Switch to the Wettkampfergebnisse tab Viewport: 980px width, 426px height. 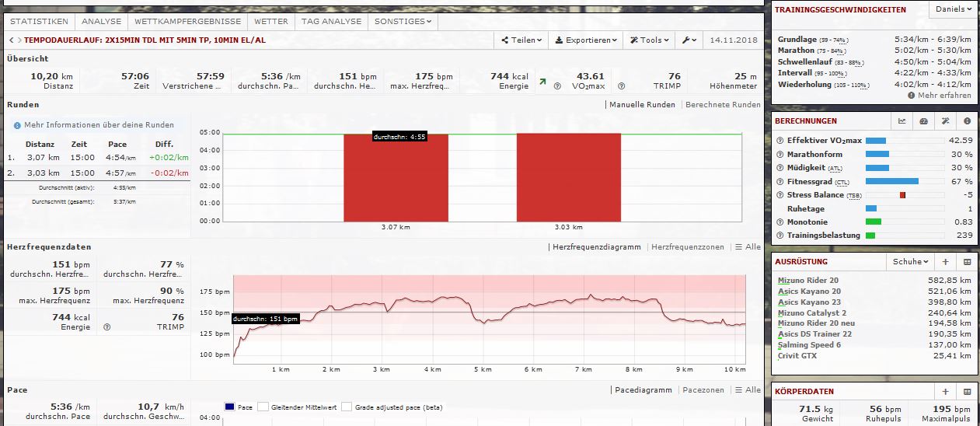tap(187, 21)
